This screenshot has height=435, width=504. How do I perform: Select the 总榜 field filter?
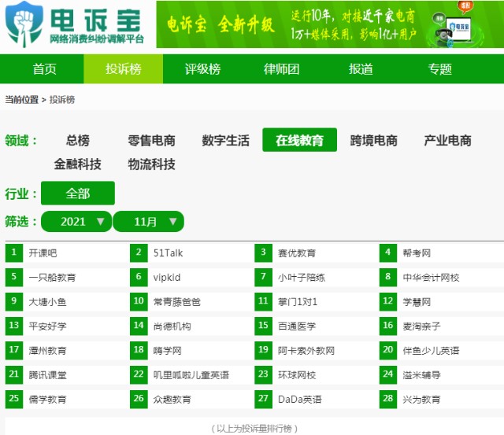tap(78, 140)
